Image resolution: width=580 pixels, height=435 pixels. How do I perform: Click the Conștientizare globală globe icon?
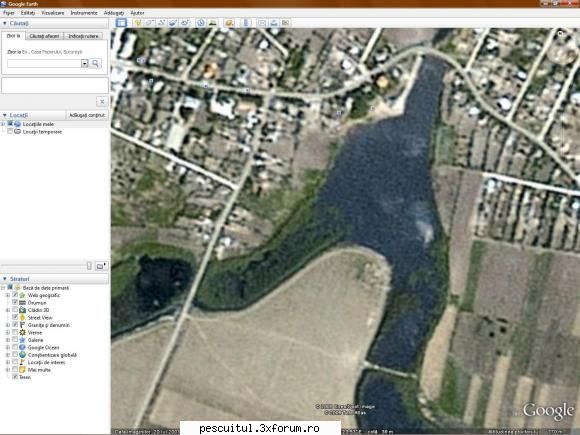[22, 355]
